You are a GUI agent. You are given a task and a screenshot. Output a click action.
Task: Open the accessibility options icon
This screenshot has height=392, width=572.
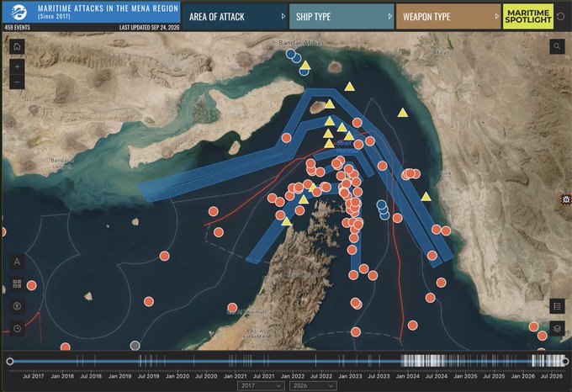[x=17, y=306]
